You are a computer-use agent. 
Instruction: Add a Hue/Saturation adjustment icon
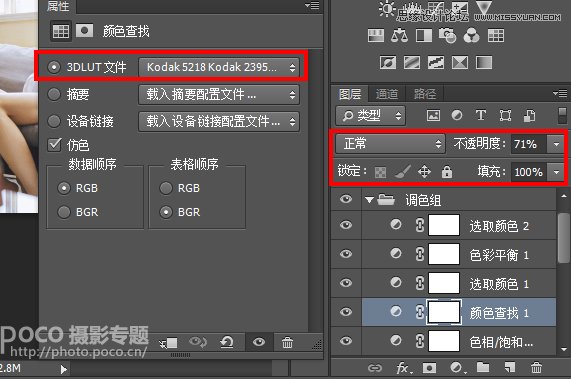pyautogui.click(x=376, y=36)
